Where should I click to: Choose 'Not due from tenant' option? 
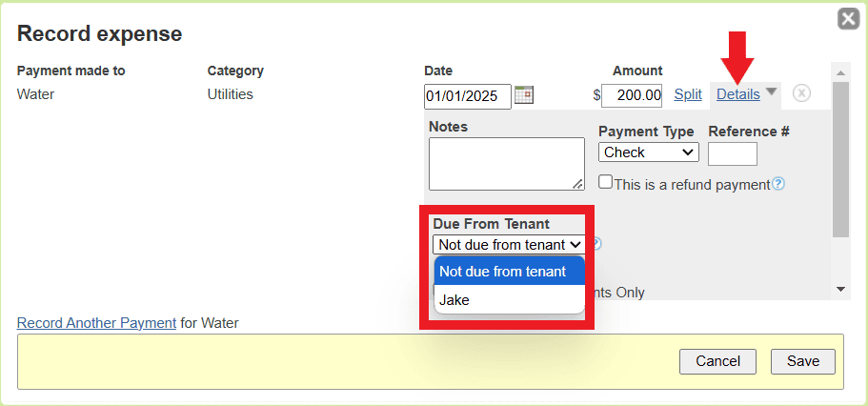pyautogui.click(x=502, y=272)
